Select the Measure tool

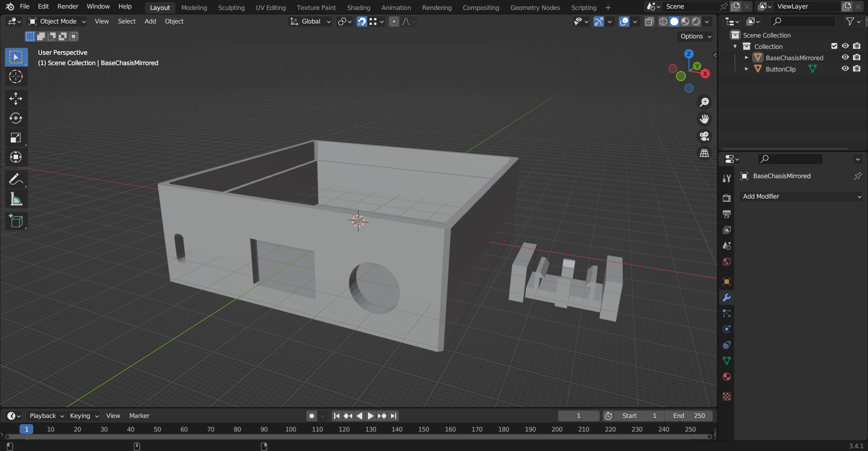click(16, 199)
